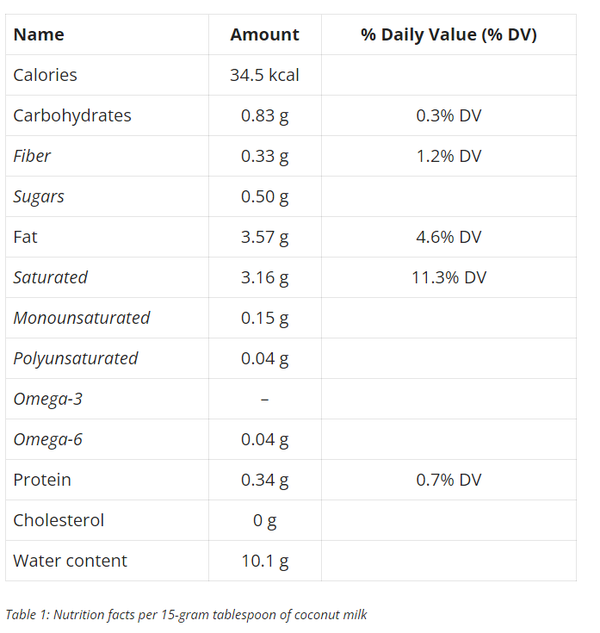Select the Carbohydrates row label
The width and height of the screenshot is (600, 633).
(x=72, y=116)
